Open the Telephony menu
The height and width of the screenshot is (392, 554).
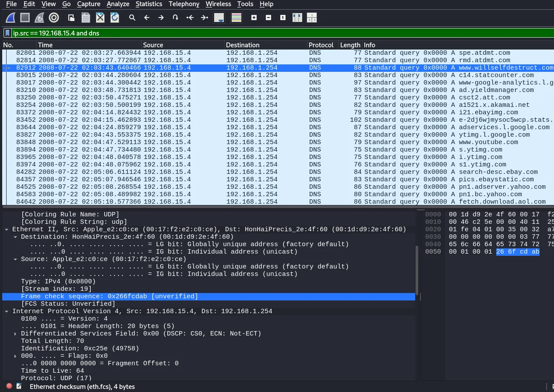click(x=184, y=4)
